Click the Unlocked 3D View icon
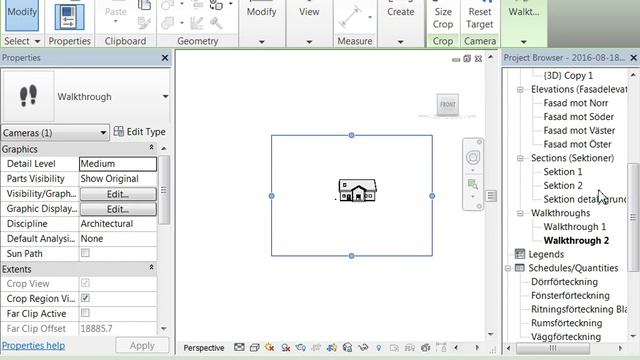 point(347,348)
